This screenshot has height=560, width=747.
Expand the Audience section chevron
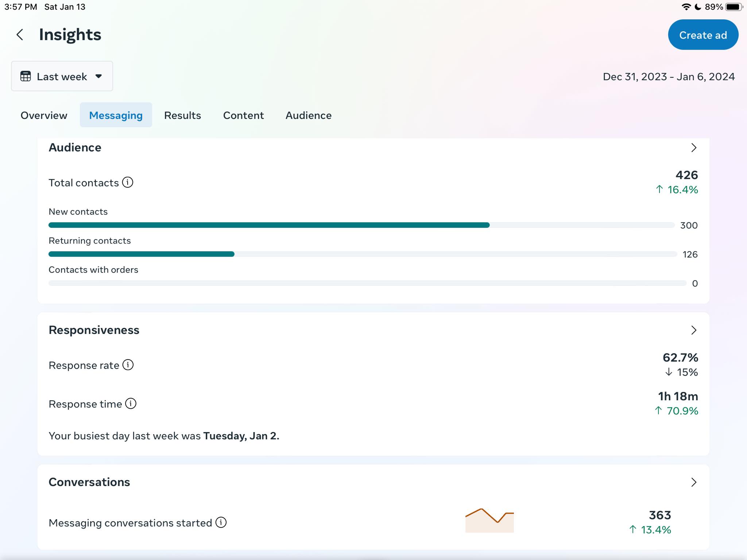coord(694,148)
